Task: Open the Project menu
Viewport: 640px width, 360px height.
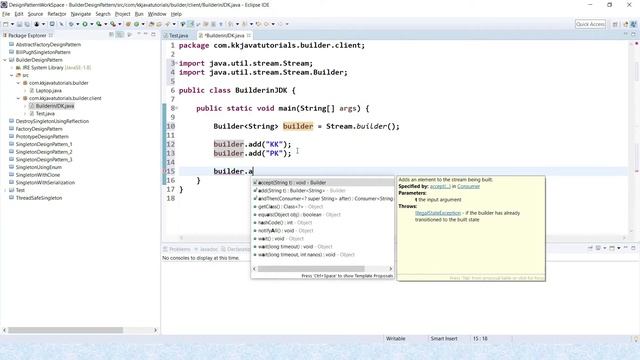Action: pyautogui.click(x=122, y=14)
